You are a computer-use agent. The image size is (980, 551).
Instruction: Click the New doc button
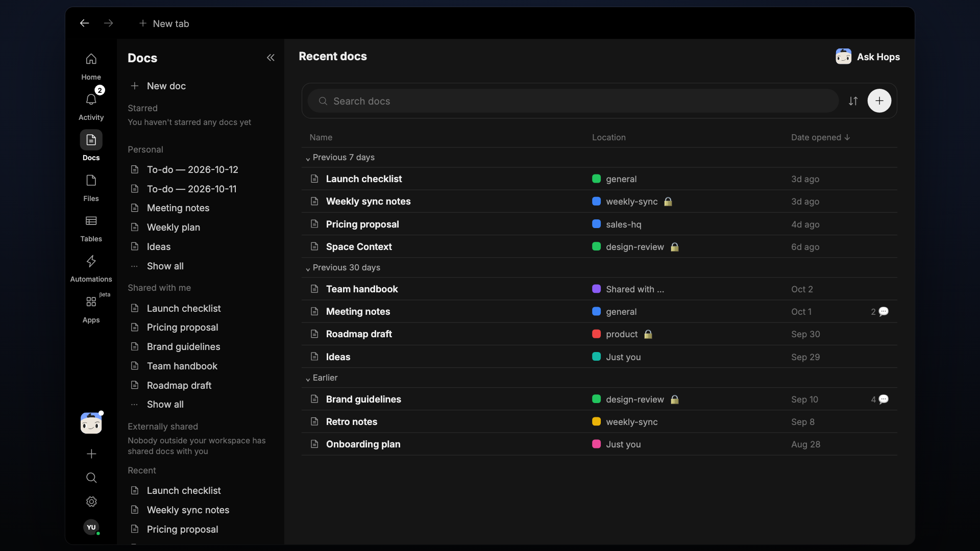coord(158,86)
